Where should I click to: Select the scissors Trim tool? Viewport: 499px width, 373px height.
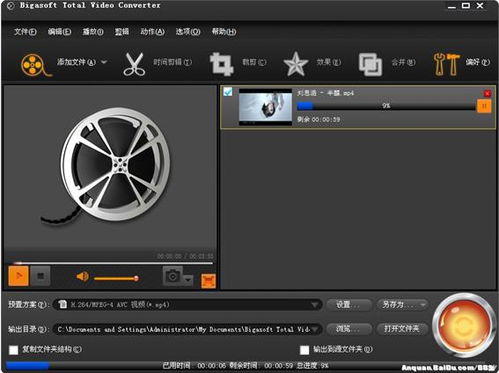(134, 64)
